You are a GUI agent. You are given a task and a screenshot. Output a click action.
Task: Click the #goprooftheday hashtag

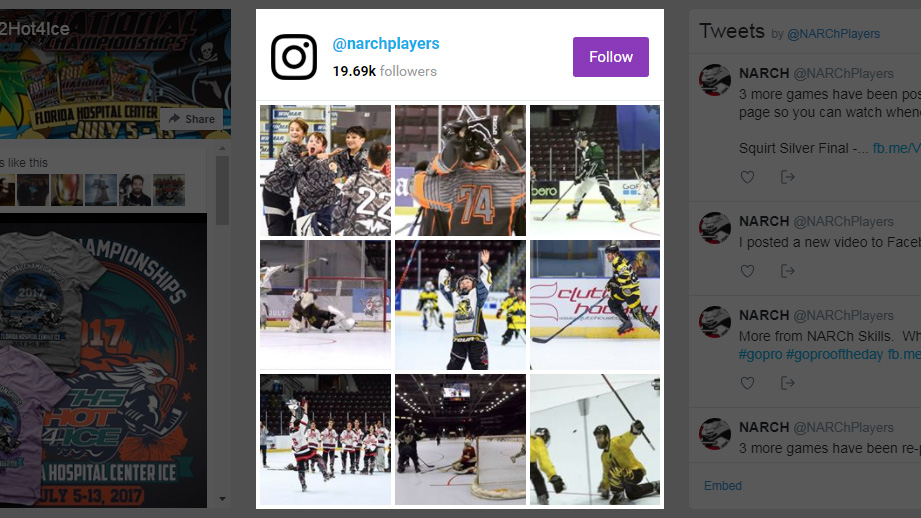[x=835, y=354]
